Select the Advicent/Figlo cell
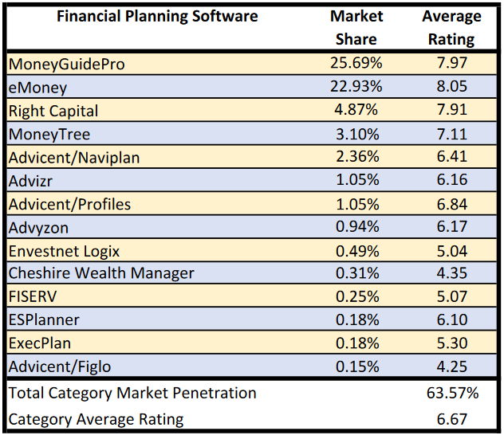This screenshot has width=504, height=439. (x=60, y=366)
